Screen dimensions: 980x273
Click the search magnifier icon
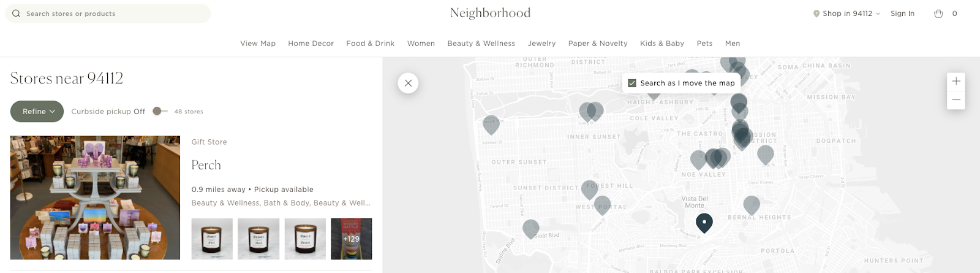tap(16, 13)
